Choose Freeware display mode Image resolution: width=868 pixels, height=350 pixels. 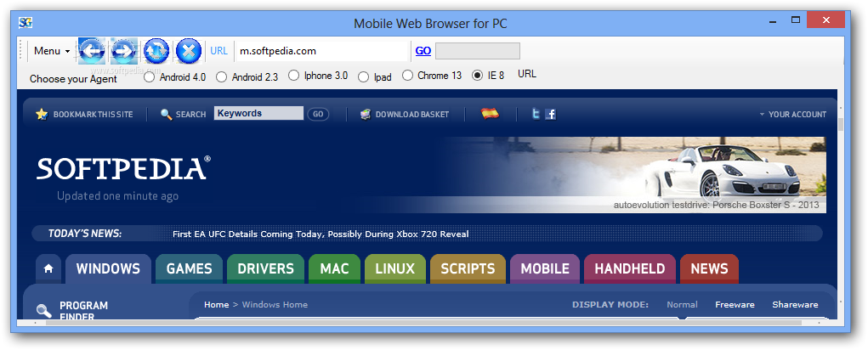point(735,305)
